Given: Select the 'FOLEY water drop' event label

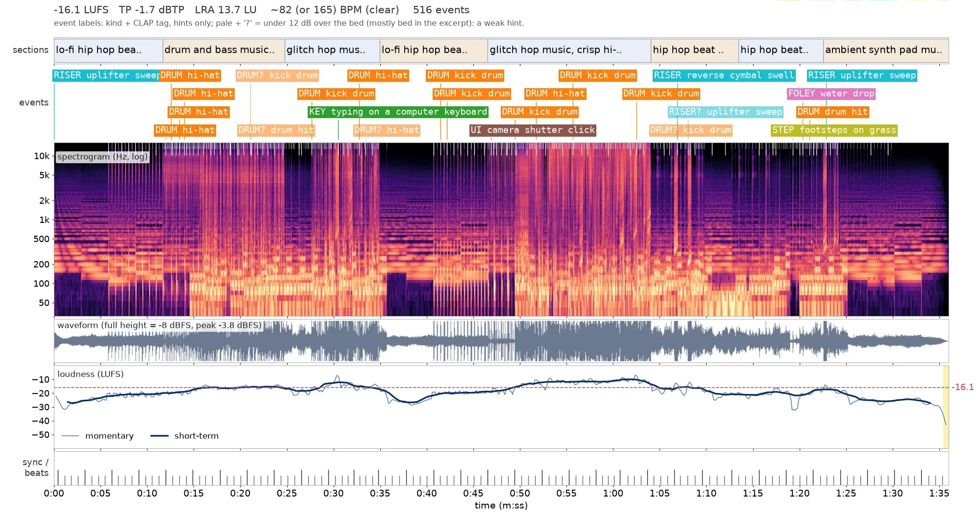Looking at the screenshot, I should click(x=831, y=94).
